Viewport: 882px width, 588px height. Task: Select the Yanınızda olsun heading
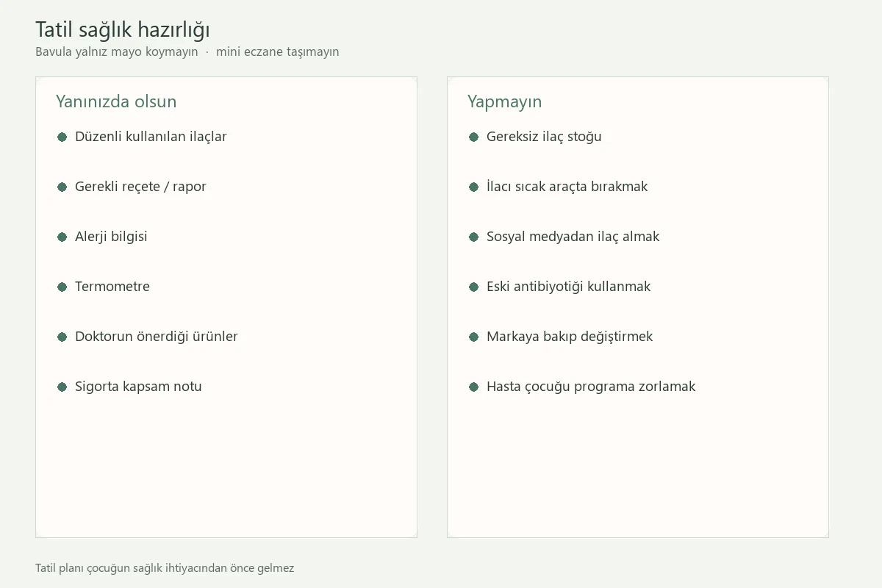(116, 101)
